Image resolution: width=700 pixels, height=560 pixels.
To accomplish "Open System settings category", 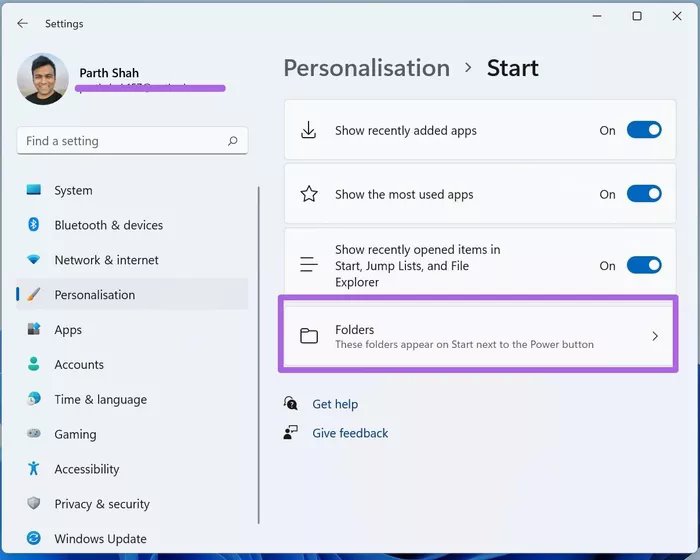I will [x=132, y=190].
